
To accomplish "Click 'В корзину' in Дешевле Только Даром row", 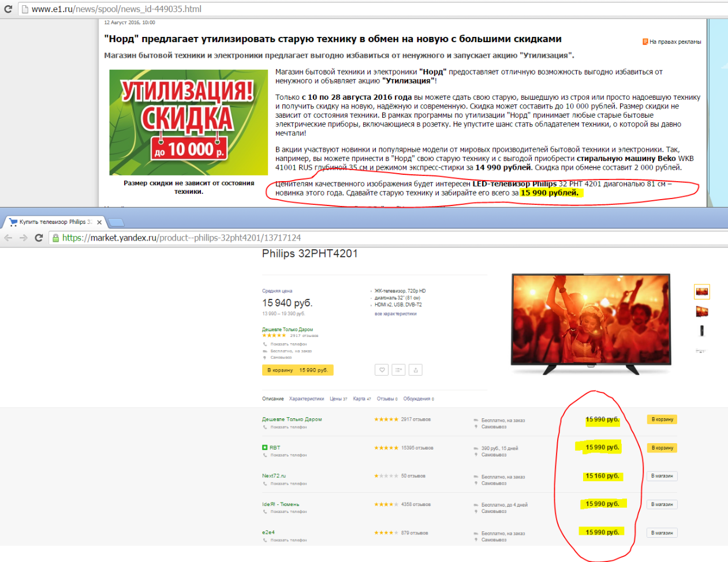I will 662,419.
